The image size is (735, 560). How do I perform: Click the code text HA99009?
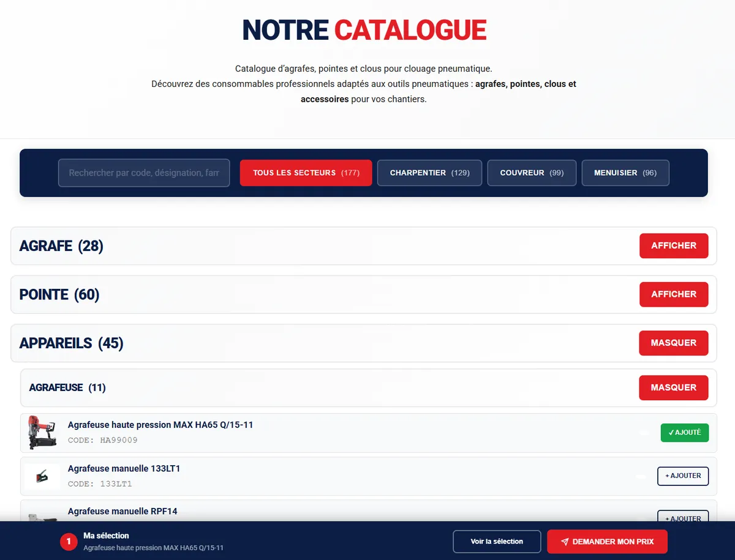119,440
